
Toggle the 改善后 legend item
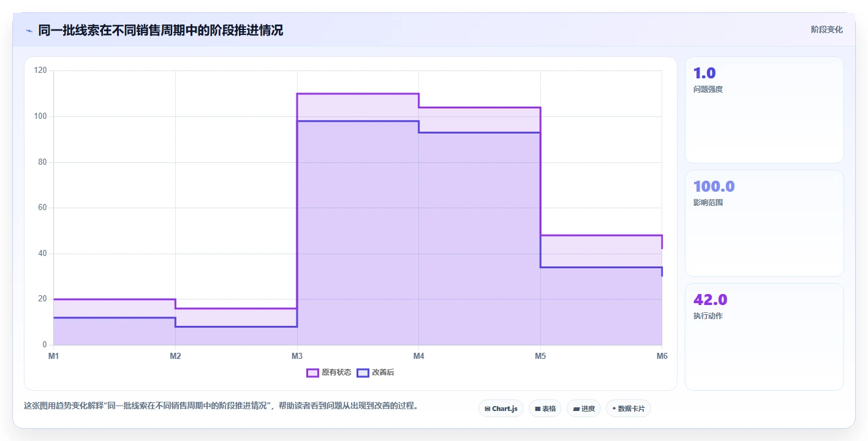point(376,372)
